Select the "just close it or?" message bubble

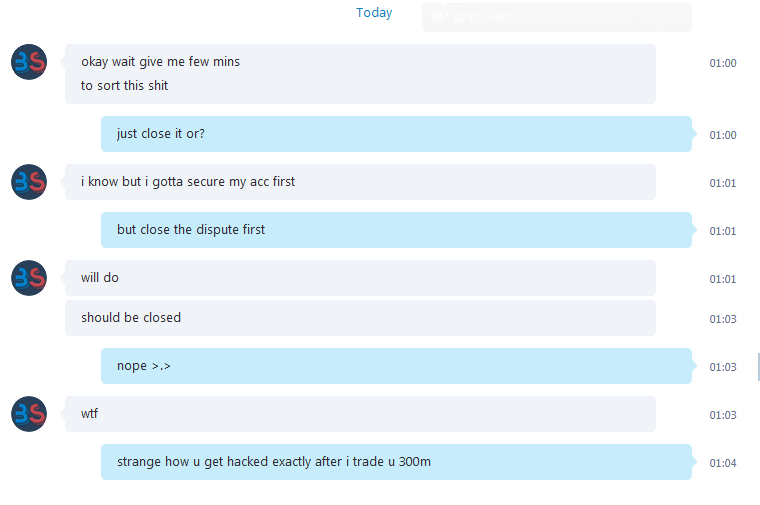click(396, 134)
